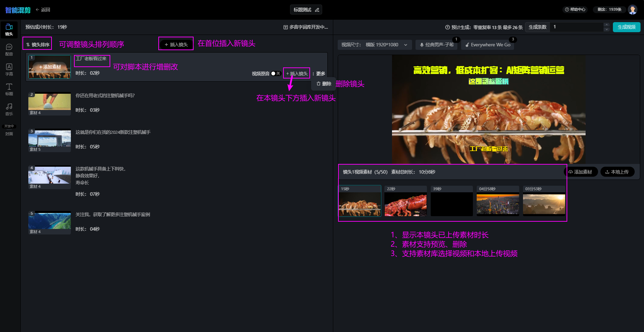The height and width of the screenshot is (332, 644).
Task: Click shot 1 duration 时长 02秒
Action: point(87,73)
